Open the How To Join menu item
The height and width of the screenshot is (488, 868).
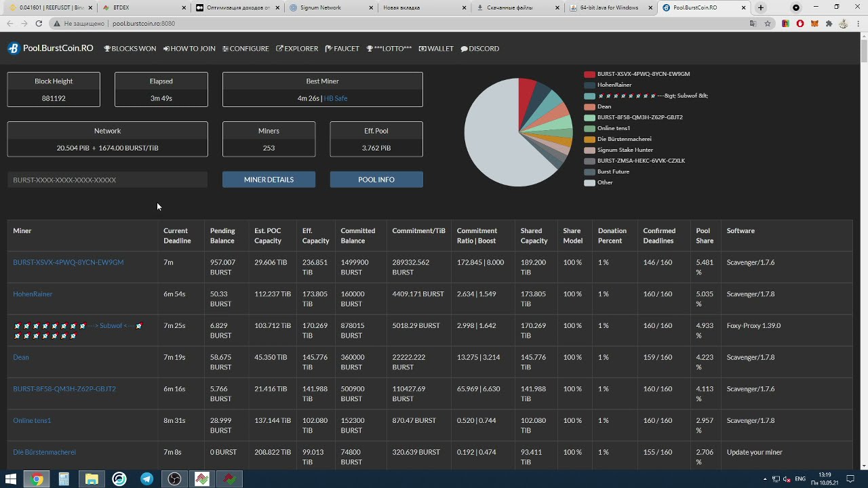189,49
